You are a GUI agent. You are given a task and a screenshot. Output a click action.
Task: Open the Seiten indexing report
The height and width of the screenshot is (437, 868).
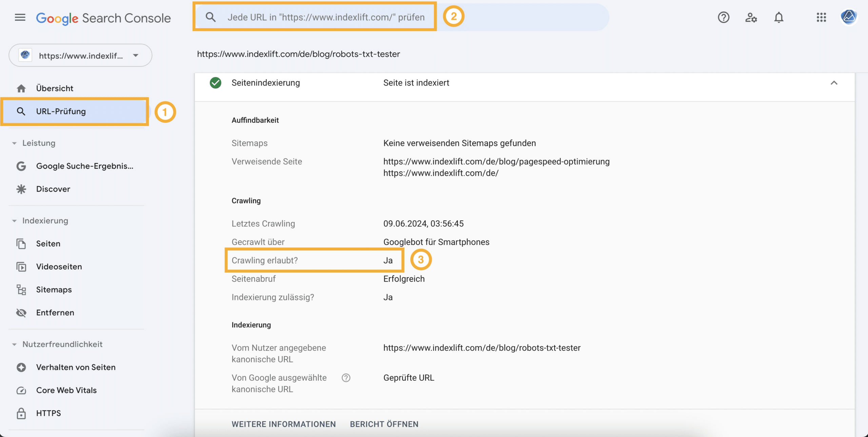click(x=48, y=244)
